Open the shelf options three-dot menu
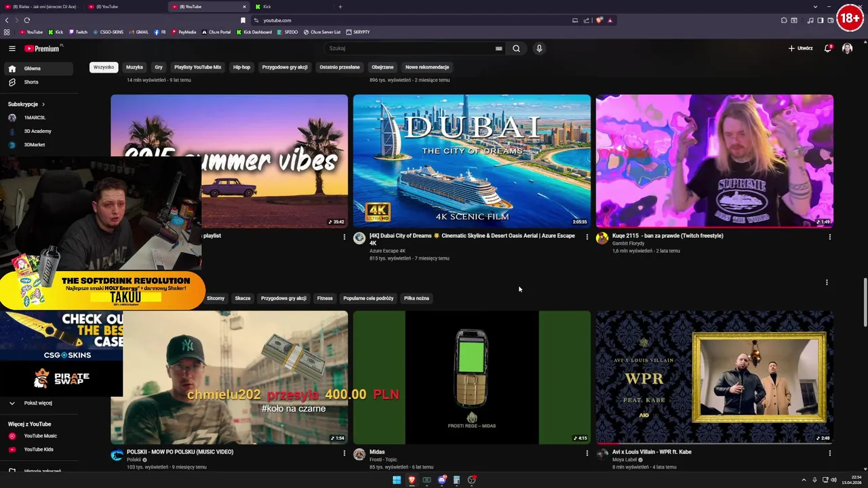Image resolution: width=868 pixels, height=488 pixels. (x=827, y=282)
